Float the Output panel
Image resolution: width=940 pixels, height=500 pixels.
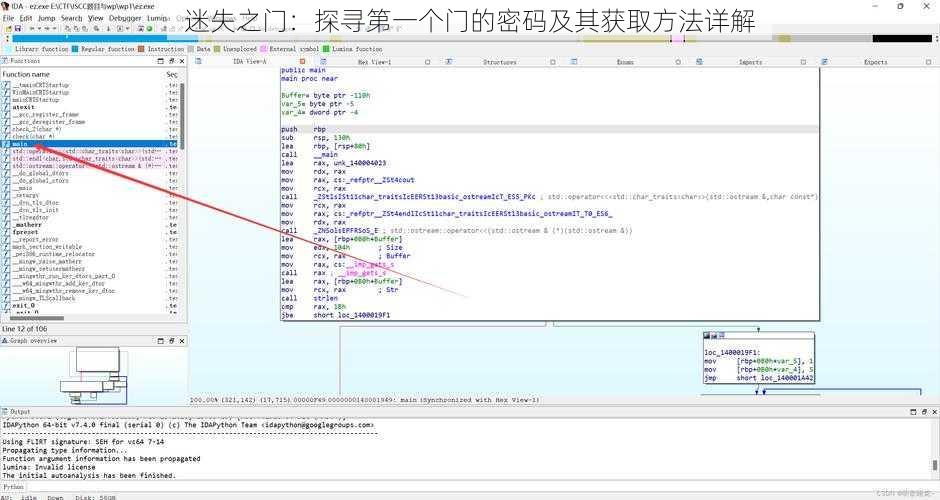coord(924,412)
